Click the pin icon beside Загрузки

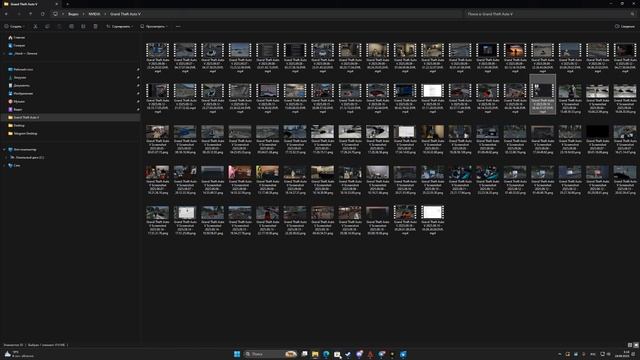coord(138,78)
